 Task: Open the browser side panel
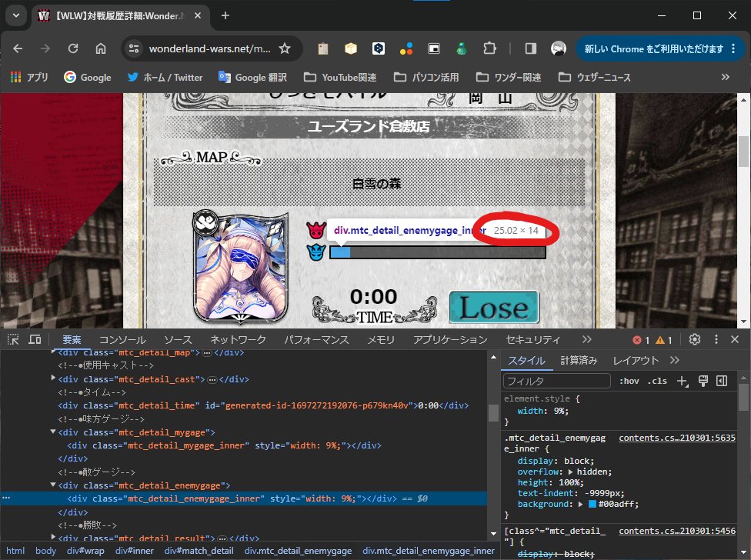tap(531, 48)
